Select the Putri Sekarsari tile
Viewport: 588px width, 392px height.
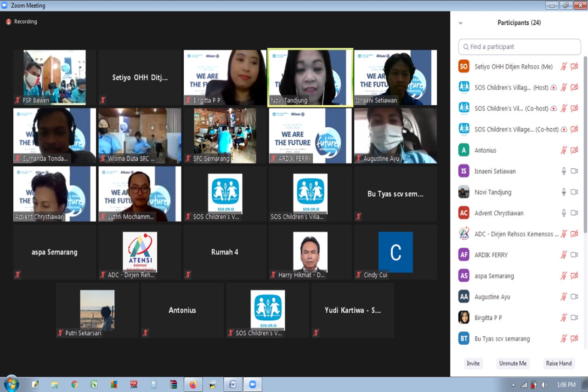coord(97,310)
